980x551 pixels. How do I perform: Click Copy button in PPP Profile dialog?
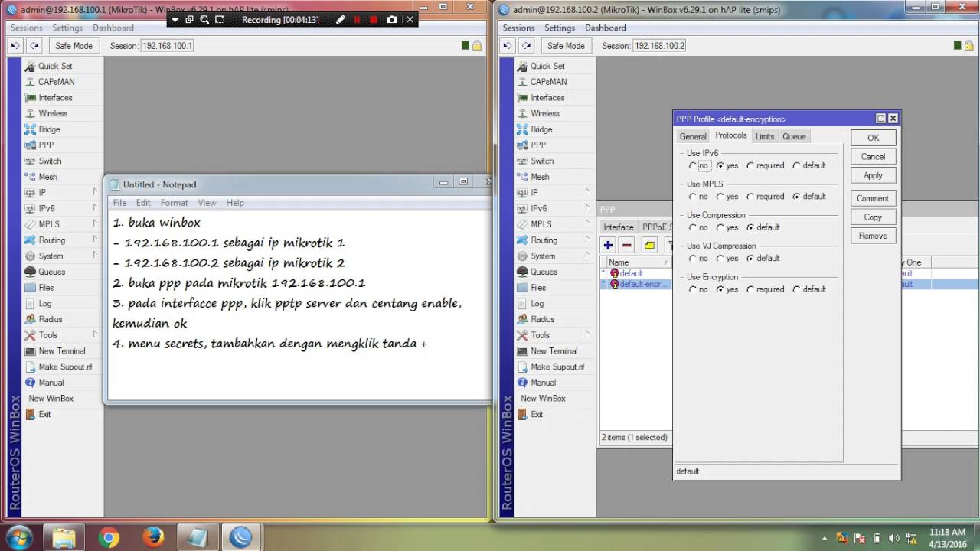(x=874, y=217)
